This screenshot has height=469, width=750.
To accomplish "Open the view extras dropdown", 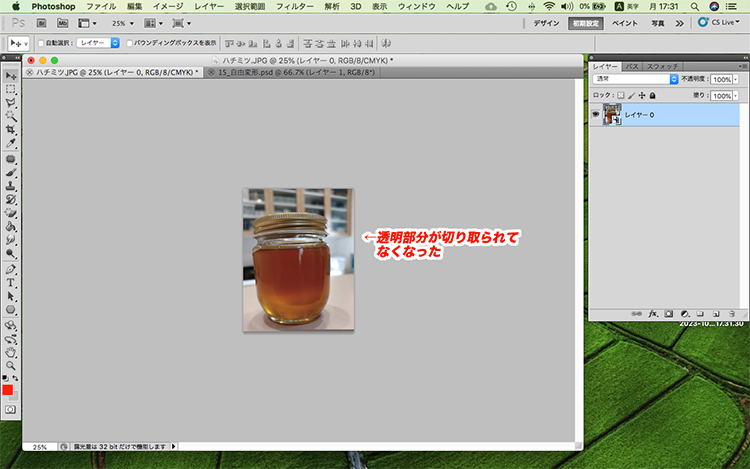I will coord(88,23).
